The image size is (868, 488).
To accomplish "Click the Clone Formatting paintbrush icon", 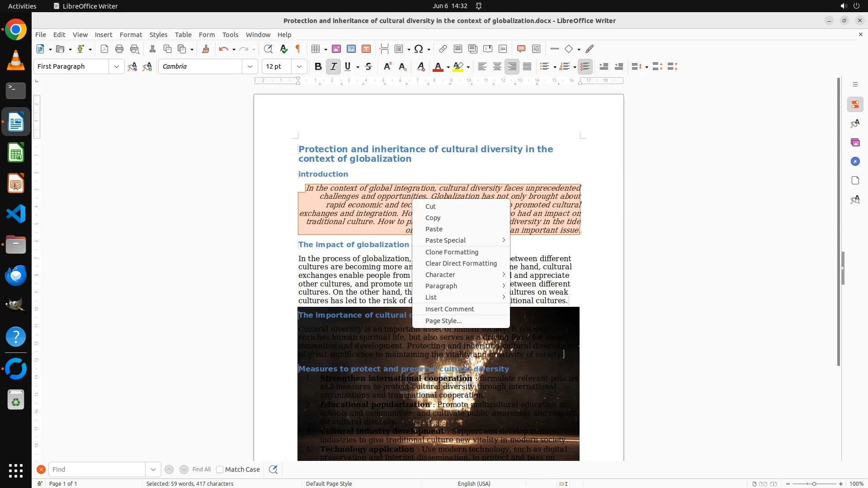I will click(205, 49).
